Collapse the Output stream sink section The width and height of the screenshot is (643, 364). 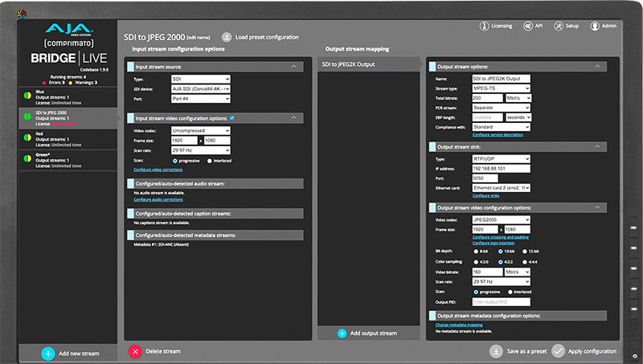click(x=597, y=147)
